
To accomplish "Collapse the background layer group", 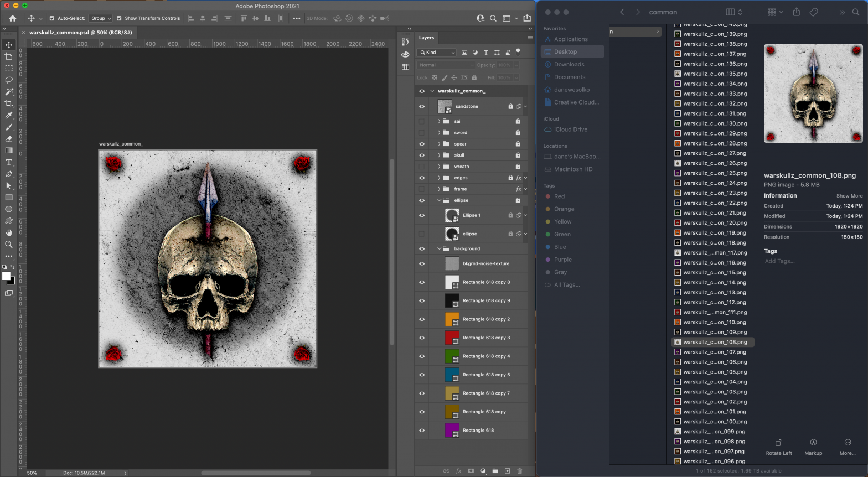I will (x=439, y=249).
